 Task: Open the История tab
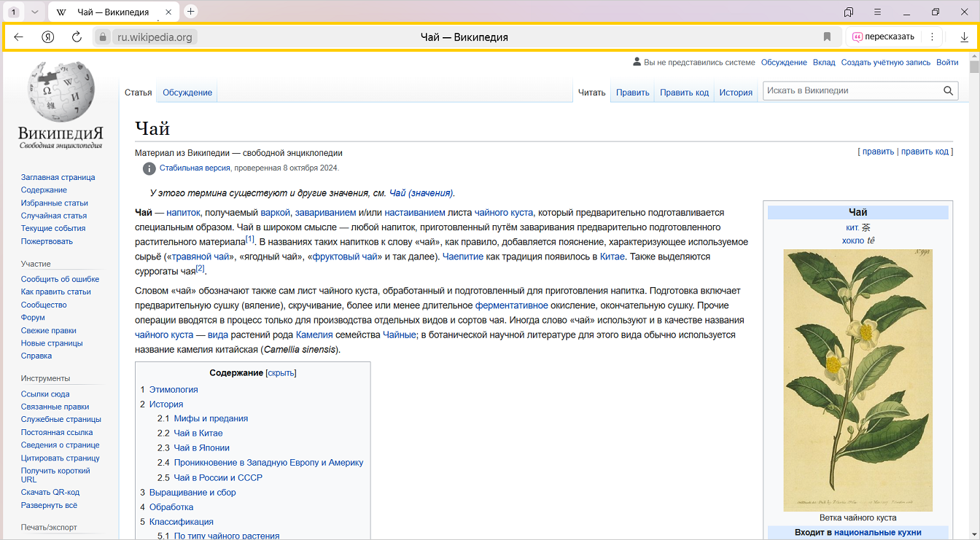pos(736,93)
